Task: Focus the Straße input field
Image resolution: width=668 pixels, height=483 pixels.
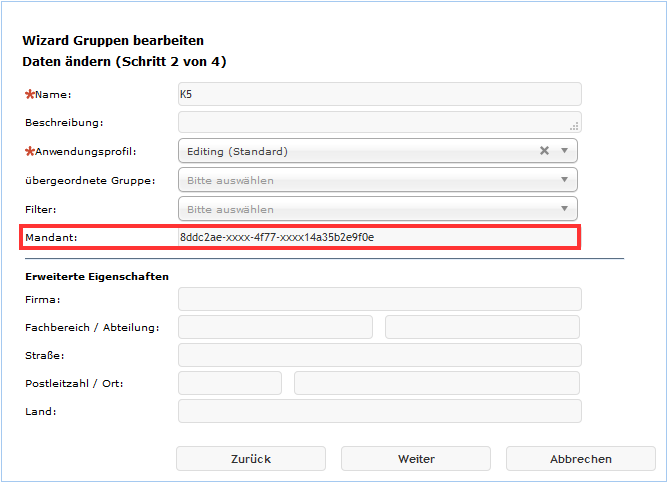Action: [379, 355]
